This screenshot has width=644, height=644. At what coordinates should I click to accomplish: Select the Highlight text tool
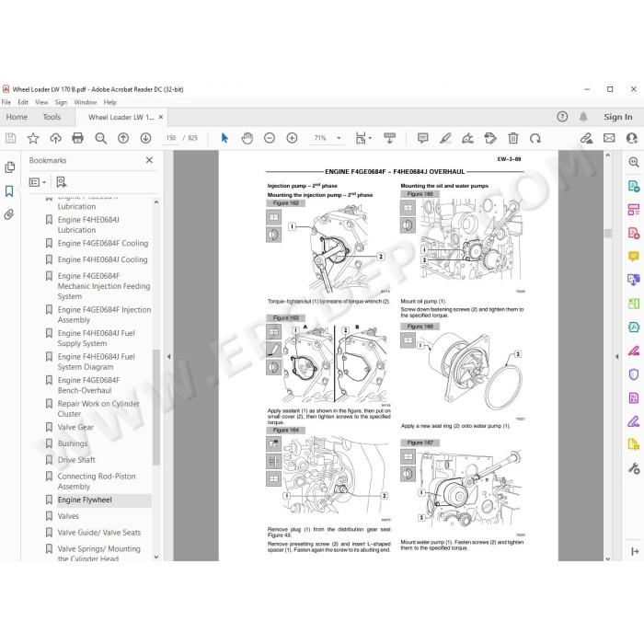tap(445, 138)
